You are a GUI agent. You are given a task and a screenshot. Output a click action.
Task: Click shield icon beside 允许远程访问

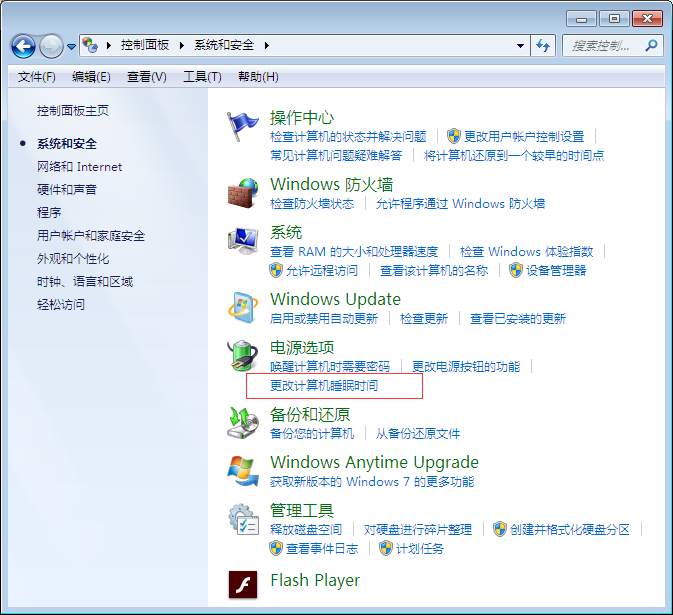coord(276,270)
